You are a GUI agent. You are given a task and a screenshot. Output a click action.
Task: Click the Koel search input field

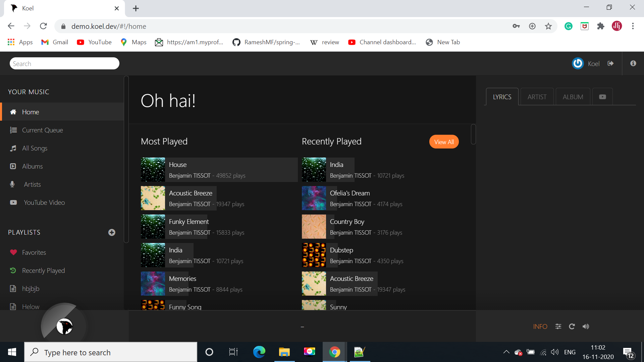pyautogui.click(x=64, y=64)
